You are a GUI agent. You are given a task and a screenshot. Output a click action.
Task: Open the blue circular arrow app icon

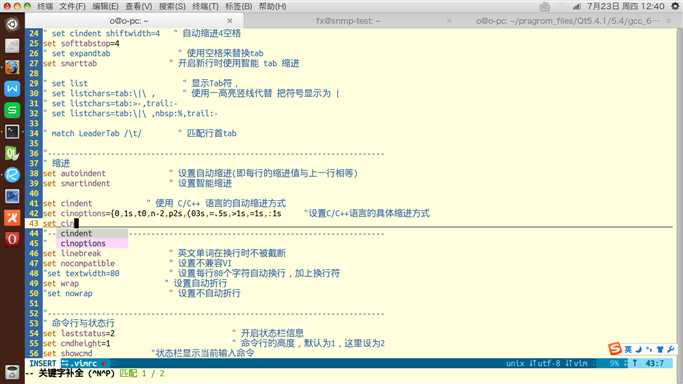[12, 175]
